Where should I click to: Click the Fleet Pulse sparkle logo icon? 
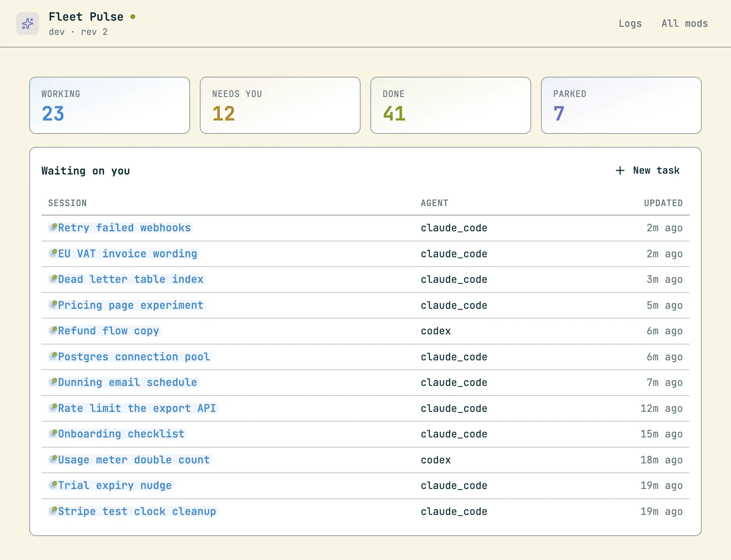point(28,24)
